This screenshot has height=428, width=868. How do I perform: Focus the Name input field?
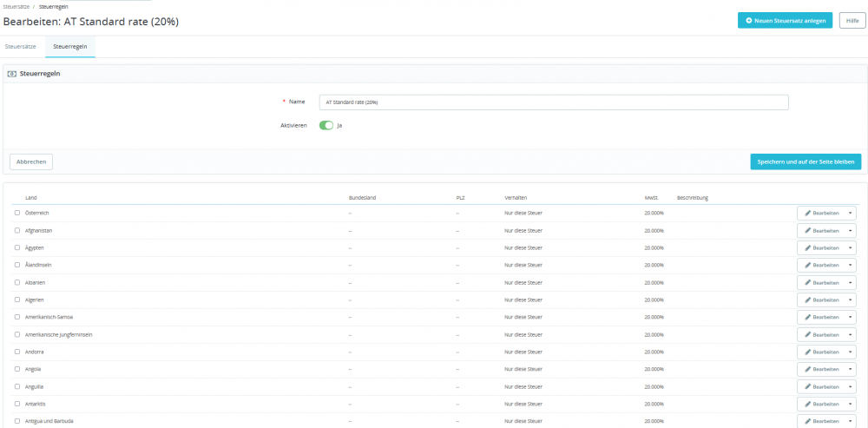click(554, 102)
